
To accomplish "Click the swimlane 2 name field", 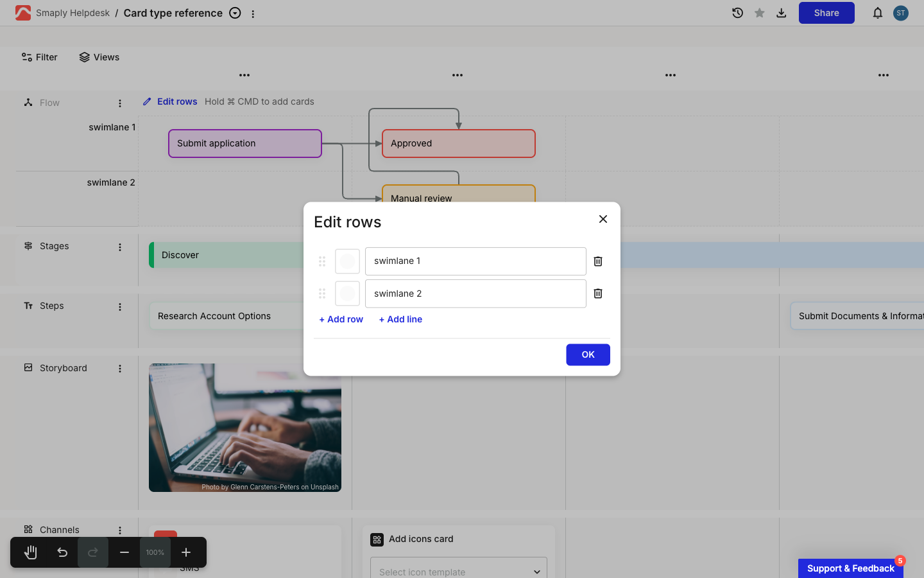I will coord(475,293).
